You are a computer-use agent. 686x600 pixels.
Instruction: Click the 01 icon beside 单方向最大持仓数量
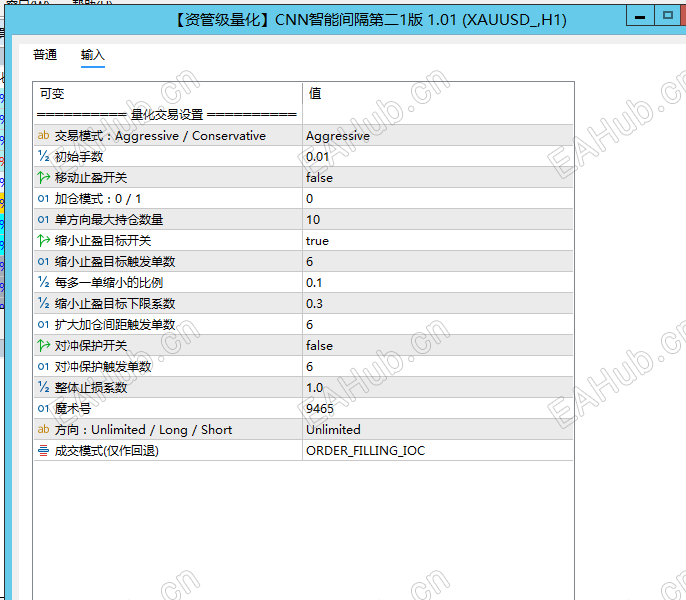[x=43, y=219]
